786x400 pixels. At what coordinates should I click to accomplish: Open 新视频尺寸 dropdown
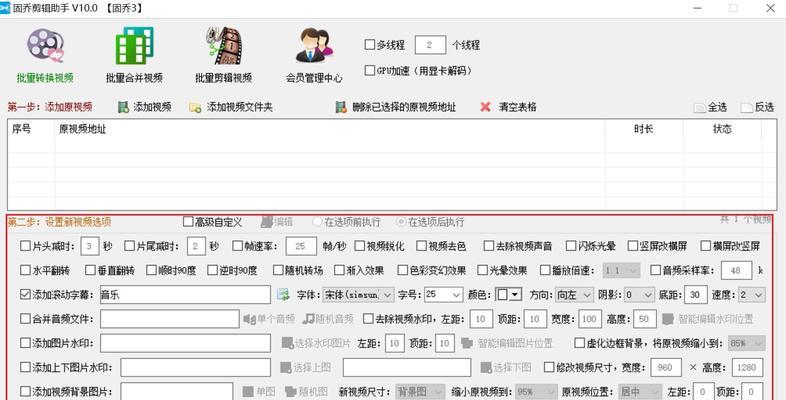(x=420, y=391)
